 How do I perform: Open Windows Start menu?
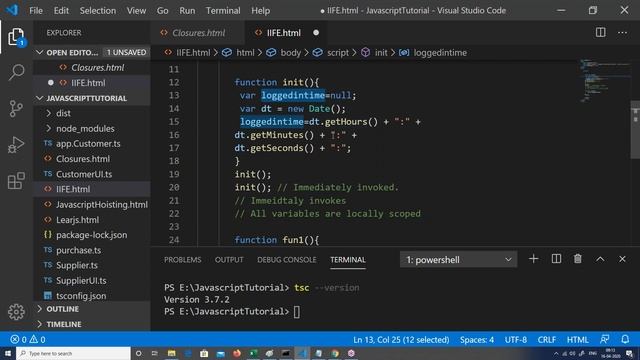(x=8, y=353)
